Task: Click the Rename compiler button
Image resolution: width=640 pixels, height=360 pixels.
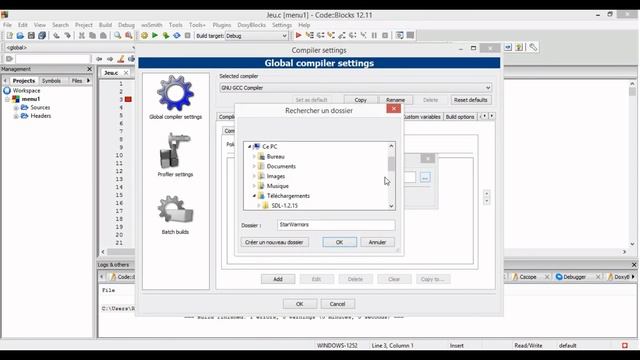Action: coord(396,100)
